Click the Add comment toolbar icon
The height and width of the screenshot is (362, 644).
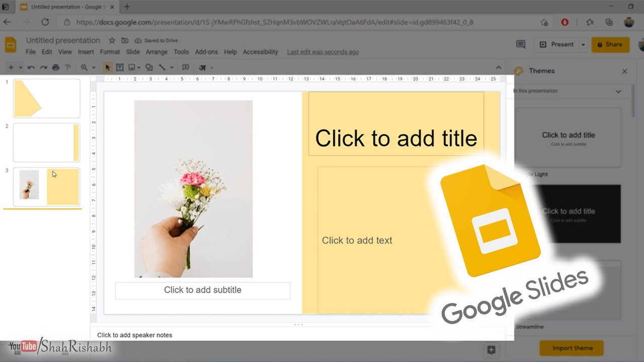[185, 67]
